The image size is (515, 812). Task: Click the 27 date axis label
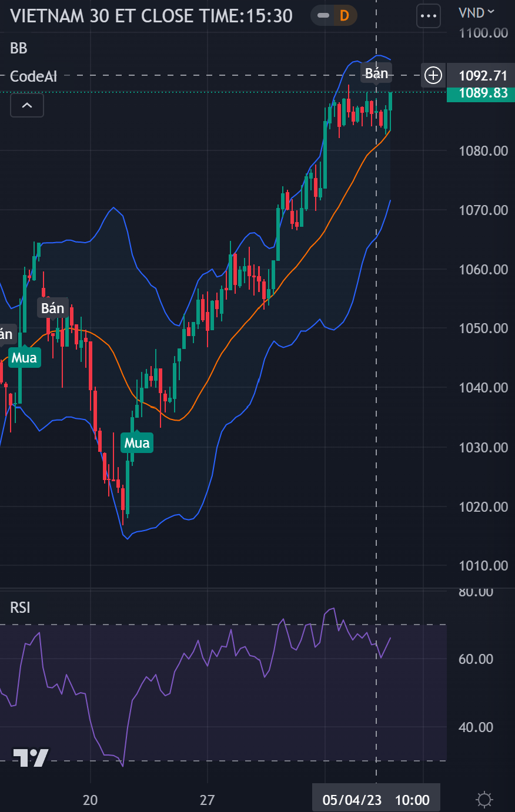(207, 800)
